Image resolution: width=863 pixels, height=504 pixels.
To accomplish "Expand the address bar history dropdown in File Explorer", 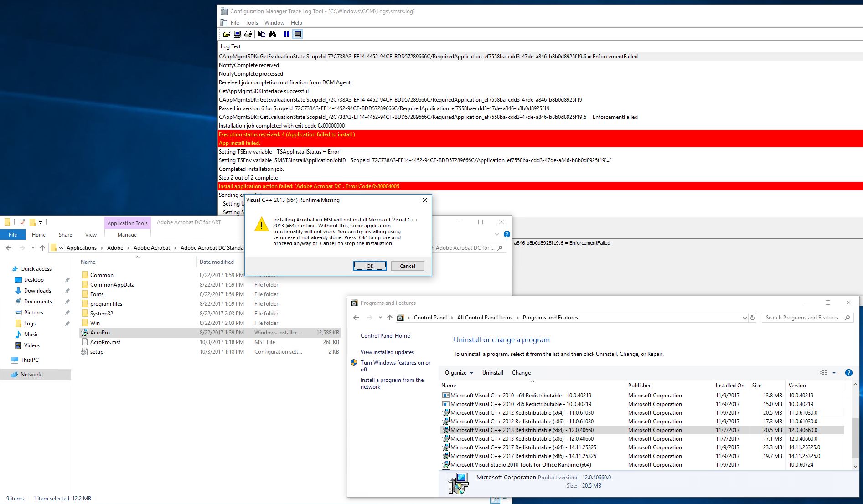I will 32,247.
